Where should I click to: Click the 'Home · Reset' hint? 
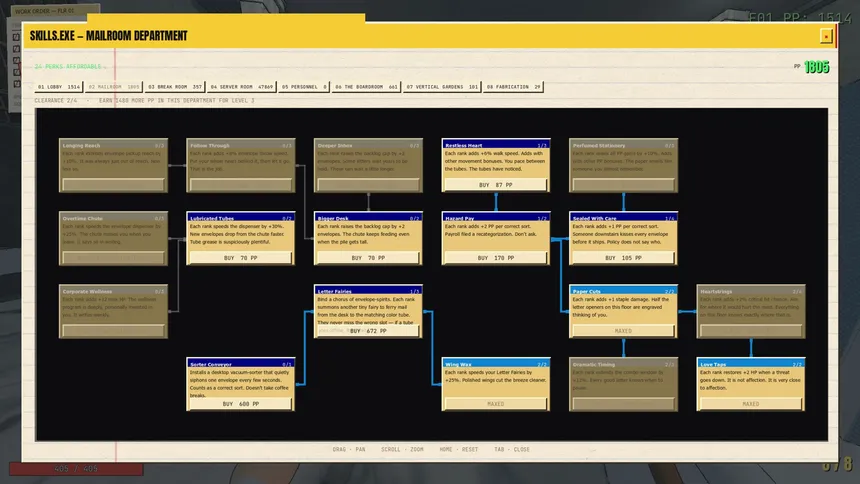click(459, 449)
